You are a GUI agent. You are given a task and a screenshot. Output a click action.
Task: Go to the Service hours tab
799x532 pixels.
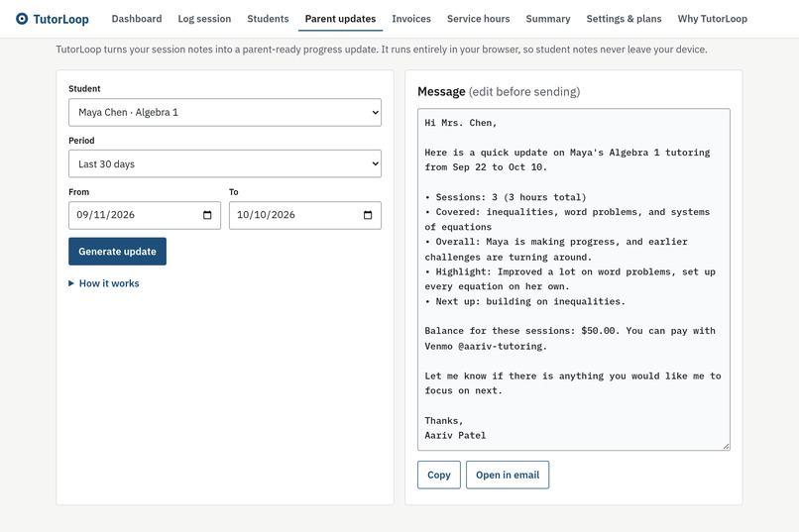tap(479, 19)
